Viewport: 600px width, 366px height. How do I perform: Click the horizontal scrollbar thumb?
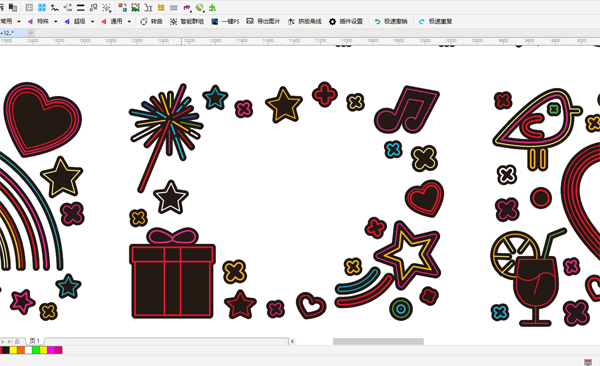378,341
